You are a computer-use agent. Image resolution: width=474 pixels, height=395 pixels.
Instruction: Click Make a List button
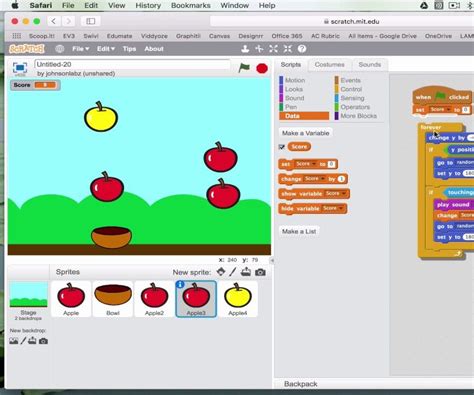(x=299, y=231)
